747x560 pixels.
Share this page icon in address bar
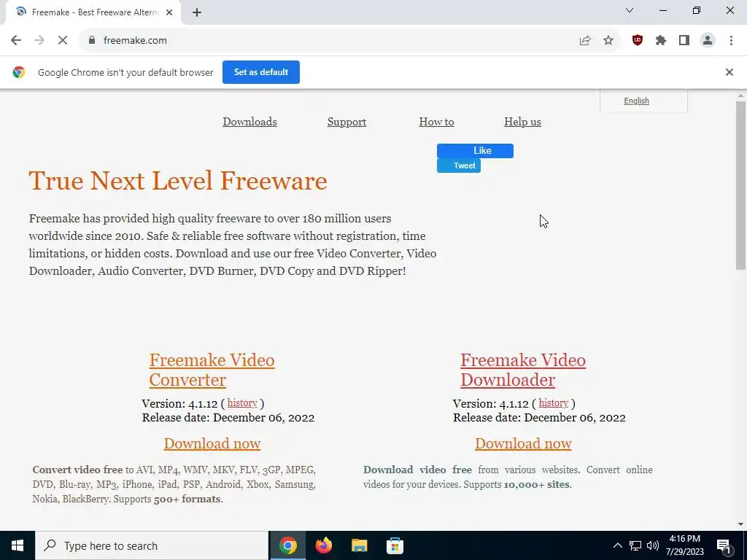pos(585,41)
